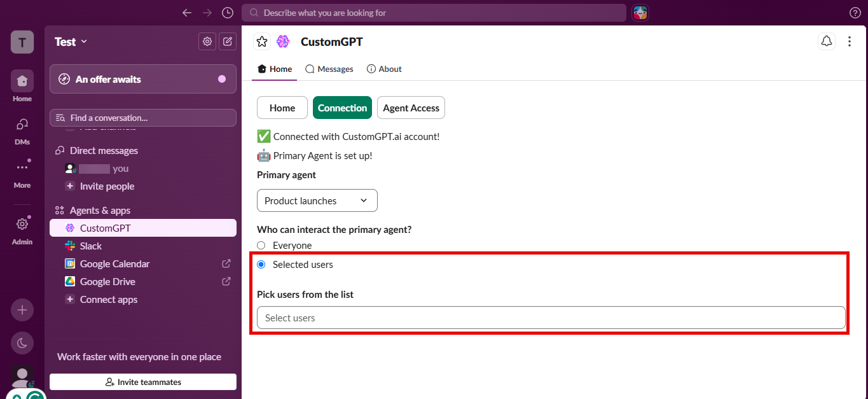Open CustomGPT in the sidebar
The height and width of the screenshot is (399, 868).
pyautogui.click(x=143, y=228)
